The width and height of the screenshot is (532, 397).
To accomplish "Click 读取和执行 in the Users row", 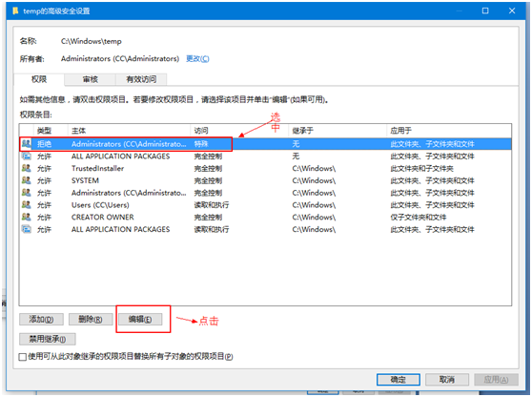I will point(212,205).
